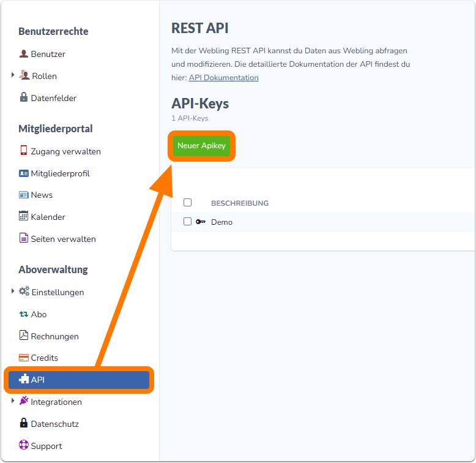476x463 pixels.
Task: Expand the Integrationen submenu arrow
Action: pos(13,401)
